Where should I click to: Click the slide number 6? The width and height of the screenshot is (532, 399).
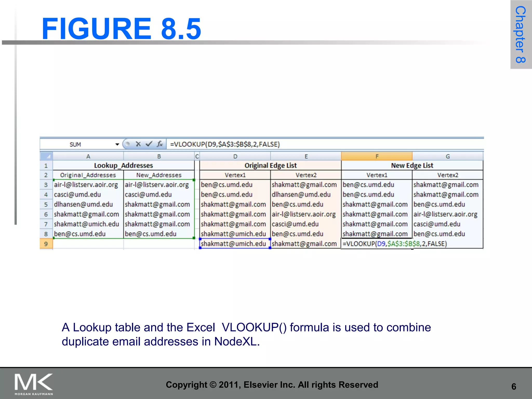(514, 387)
